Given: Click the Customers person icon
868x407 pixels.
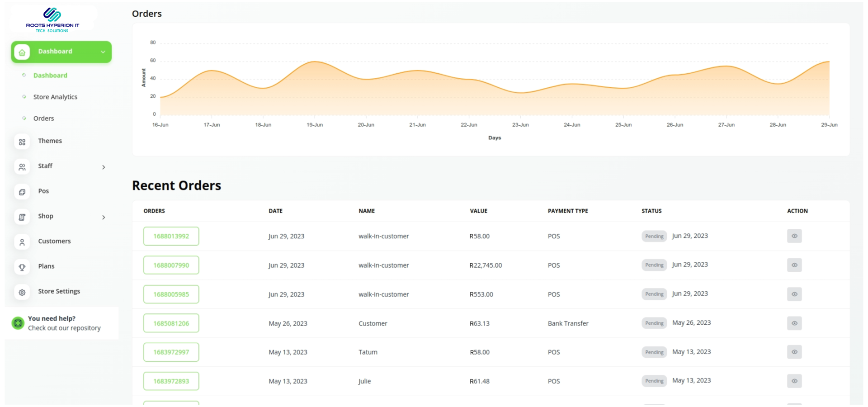Looking at the screenshot, I should [22, 242].
